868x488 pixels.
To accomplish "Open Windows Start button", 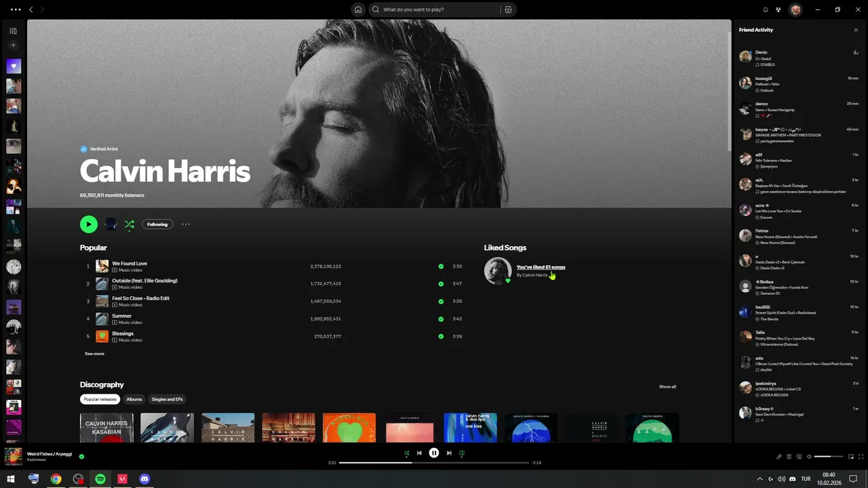I will tap(9, 479).
